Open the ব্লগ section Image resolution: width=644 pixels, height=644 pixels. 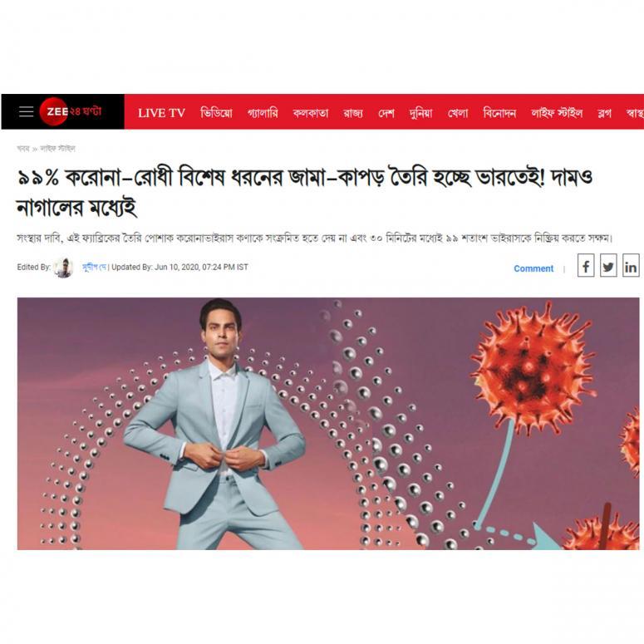pyautogui.click(x=604, y=113)
